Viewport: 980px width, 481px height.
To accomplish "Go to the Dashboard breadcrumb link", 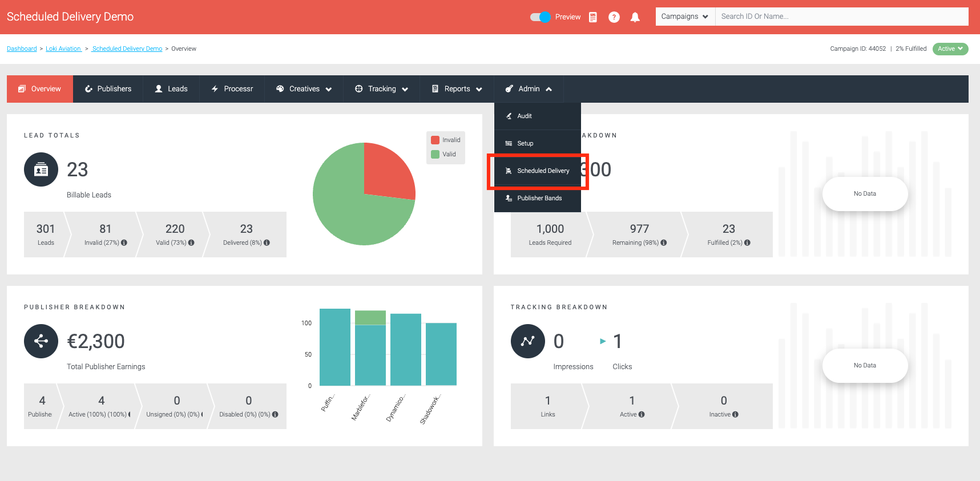I will [22, 49].
